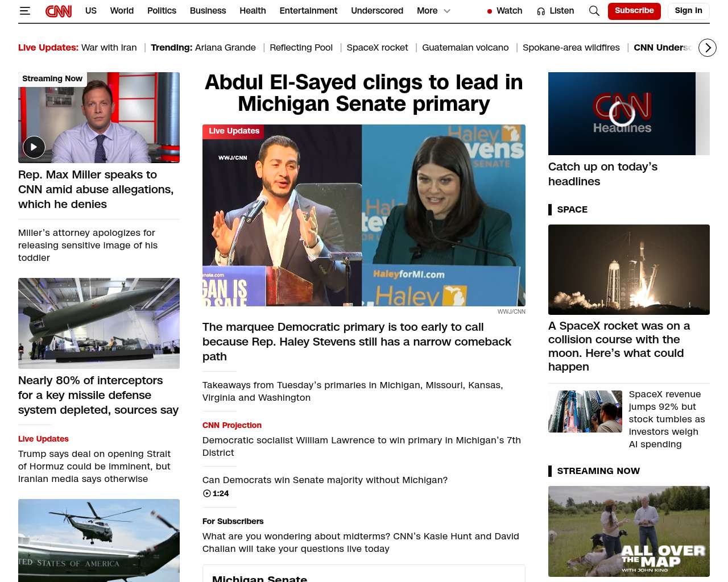Open the hamburger navigation menu
The image size is (728, 582).
point(25,11)
